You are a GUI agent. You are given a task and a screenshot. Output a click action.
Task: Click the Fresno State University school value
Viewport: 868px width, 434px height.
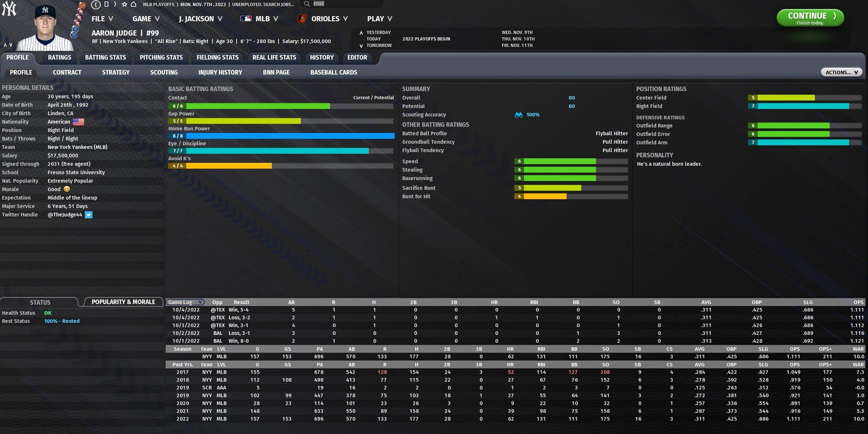76,172
